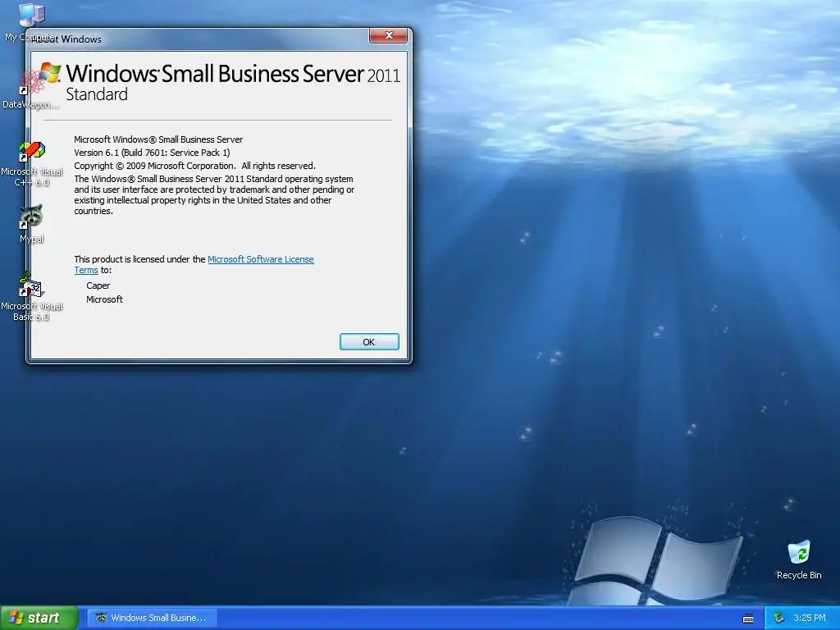Screen dimensions: 840x630
Task: Click the organization name 'Microsoft'
Action: [104, 299]
